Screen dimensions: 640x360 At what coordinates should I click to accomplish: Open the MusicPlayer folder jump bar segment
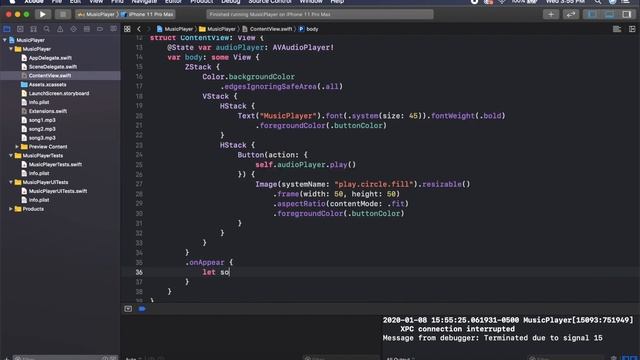[x=217, y=29]
